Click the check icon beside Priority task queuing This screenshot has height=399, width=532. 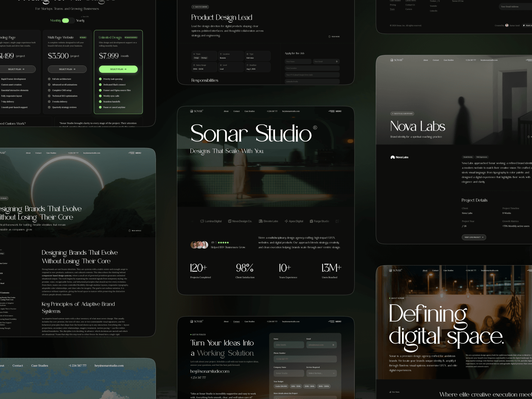pyautogui.click(x=100, y=79)
